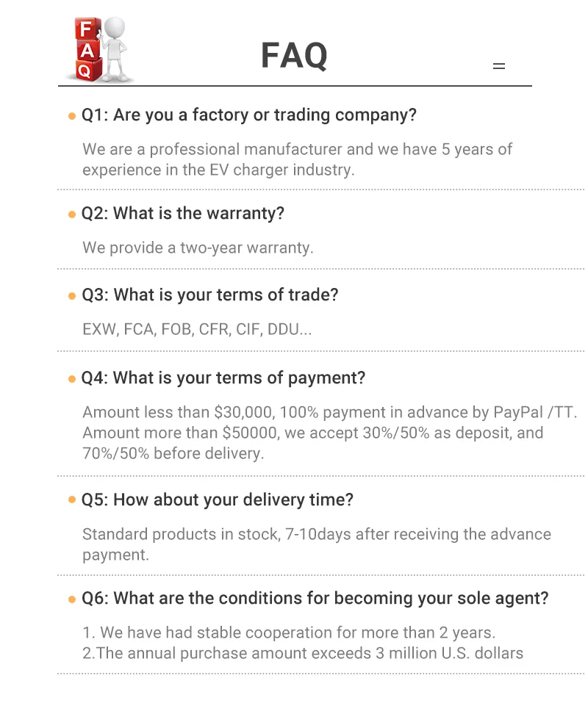Viewport: 588px width, 703px height.
Task: Click the 3 million U.S. dollars line
Action: point(303,653)
